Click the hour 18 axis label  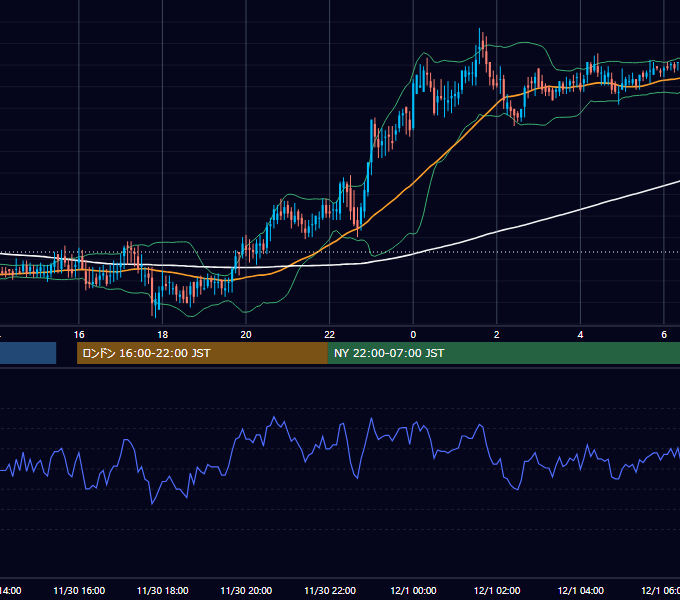[x=163, y=335]
